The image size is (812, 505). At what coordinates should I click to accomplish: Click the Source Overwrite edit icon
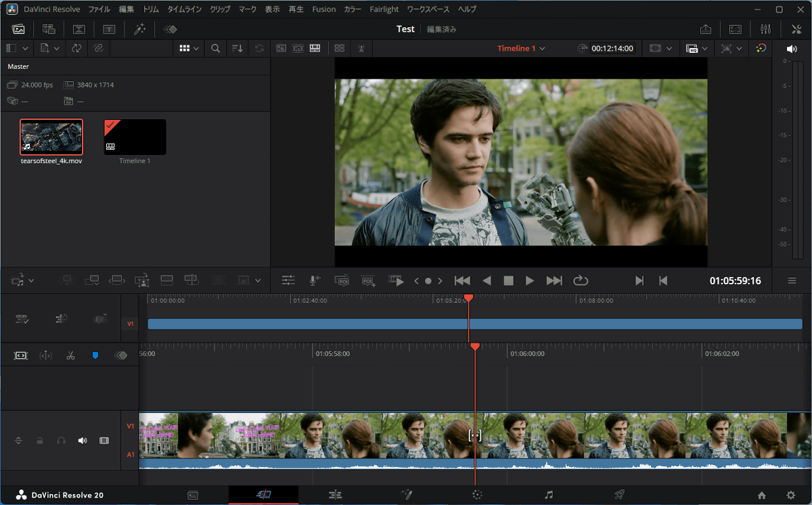click(x=191, y=280)
